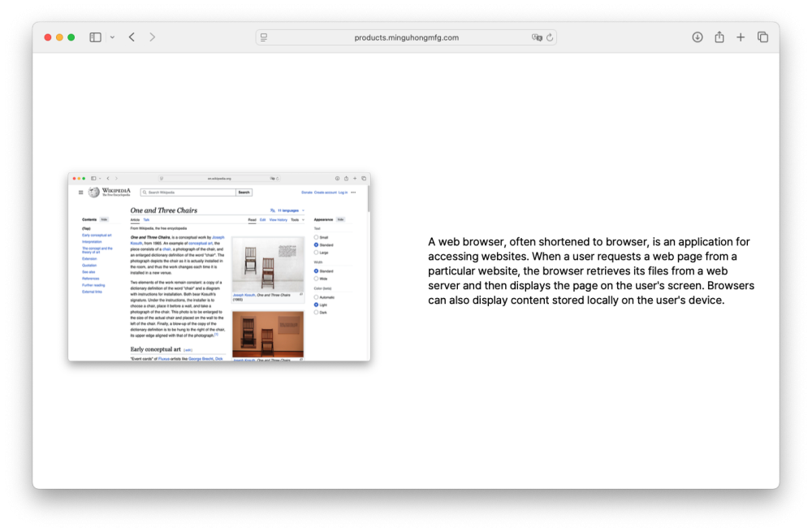Click the scrollbar of the embedded Wikipedia page
Image resolution: width=812 pixels, height=532 pixels.
[369, 199]
